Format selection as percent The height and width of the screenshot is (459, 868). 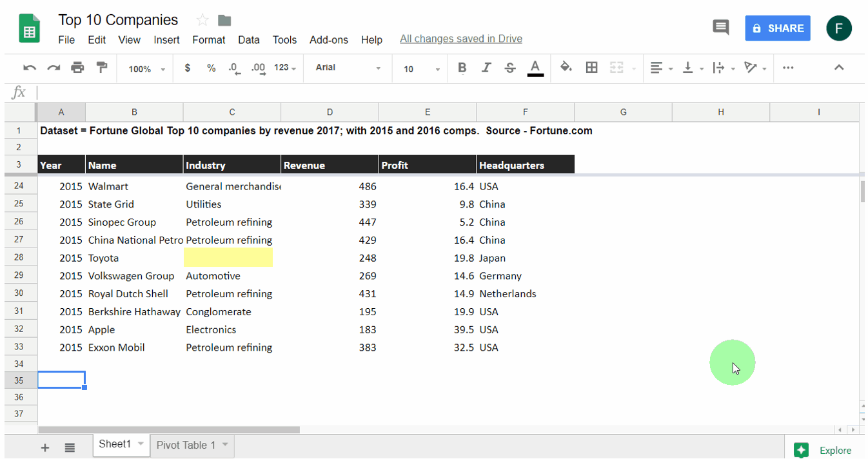[211, 68]
